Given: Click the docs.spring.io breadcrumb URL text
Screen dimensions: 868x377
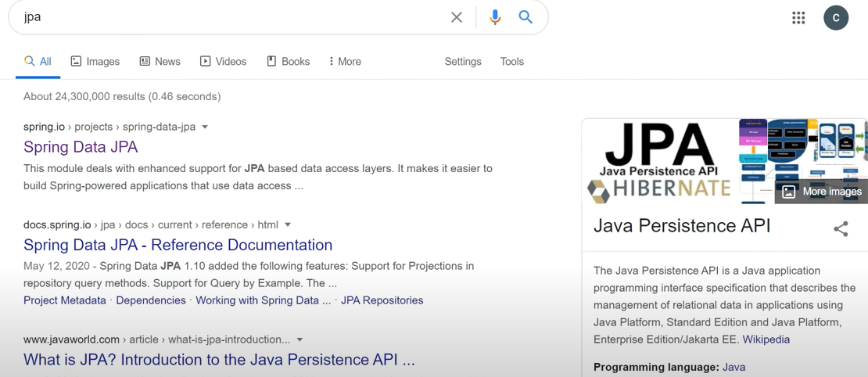Looking at the screenshot, I should (x=151, y=224).
